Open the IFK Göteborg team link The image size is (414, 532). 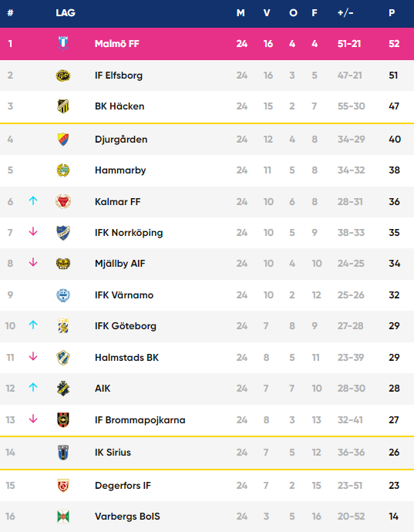(x=126, y=326)
